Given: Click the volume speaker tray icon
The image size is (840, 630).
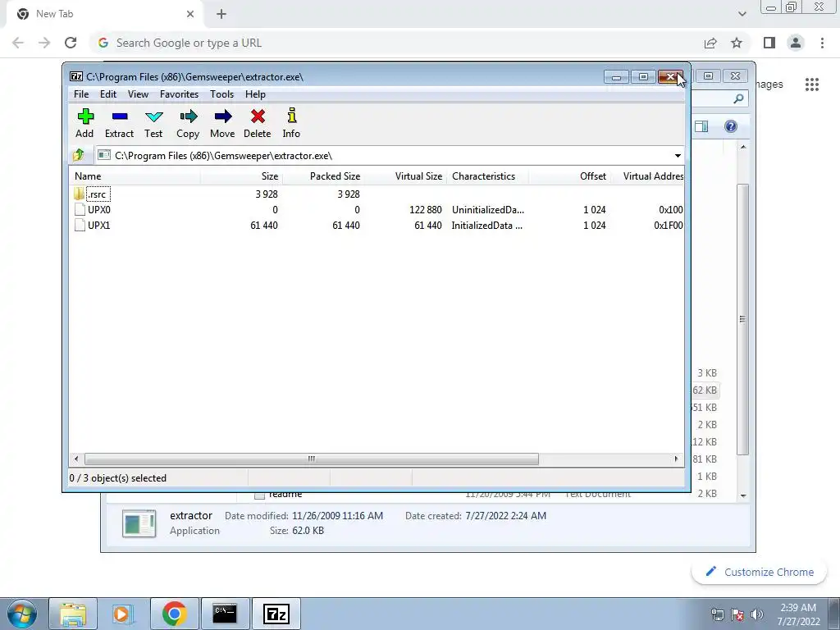Looking at the screenshot, I should tap(757, 614).
